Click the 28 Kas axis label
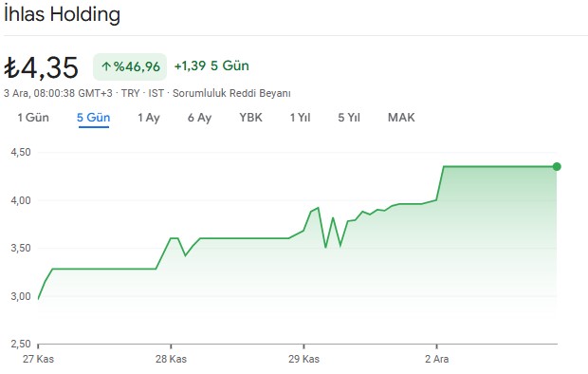This screenshot has width=588, height=374. point(171,359)
